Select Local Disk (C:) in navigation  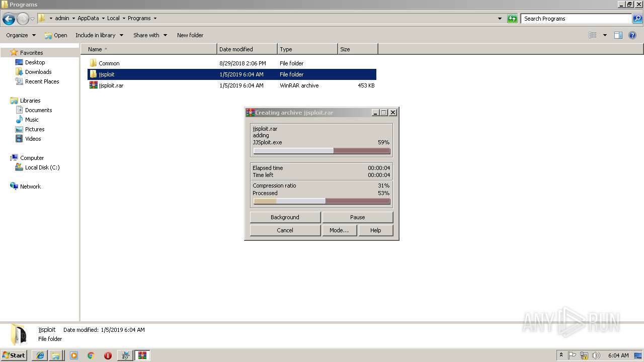[42, 167]
